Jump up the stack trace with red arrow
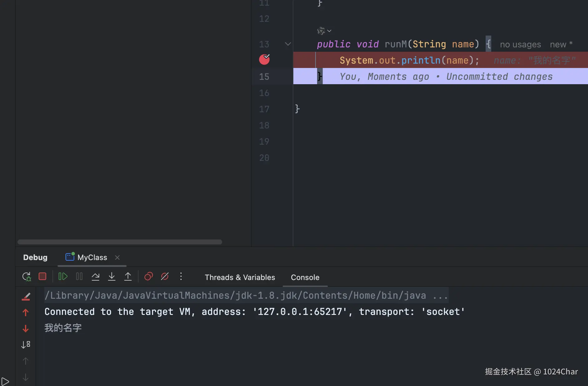The width and height of the screenshot is (588, 386). [26, 312]
